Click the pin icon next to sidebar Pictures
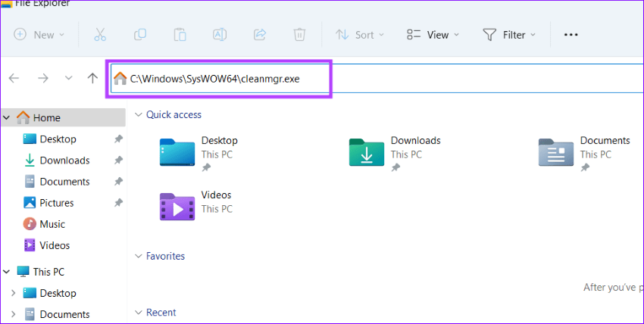The width and height of the screenshot is (644, 324). click(x=118, y=203)
